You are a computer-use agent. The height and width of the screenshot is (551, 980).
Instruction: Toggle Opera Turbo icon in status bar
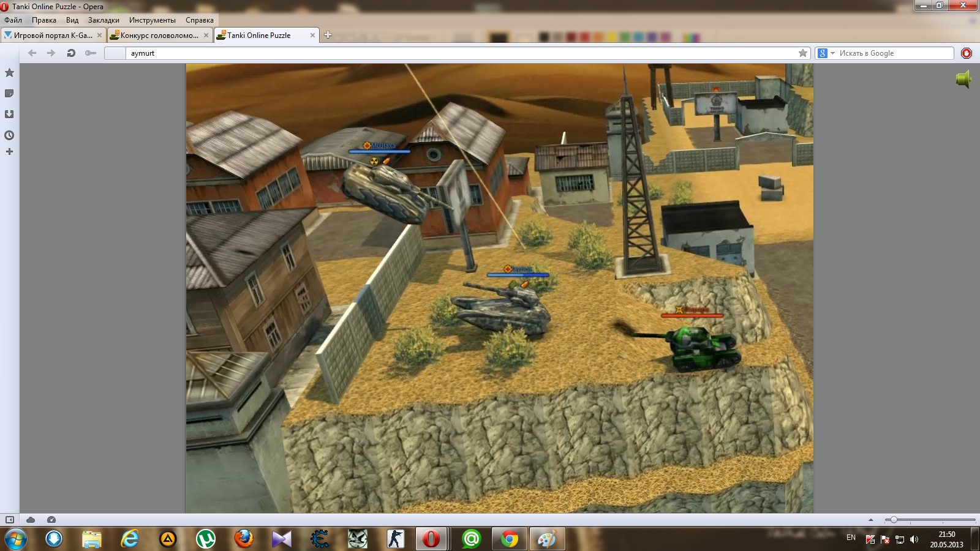click(x=51, y=520)
